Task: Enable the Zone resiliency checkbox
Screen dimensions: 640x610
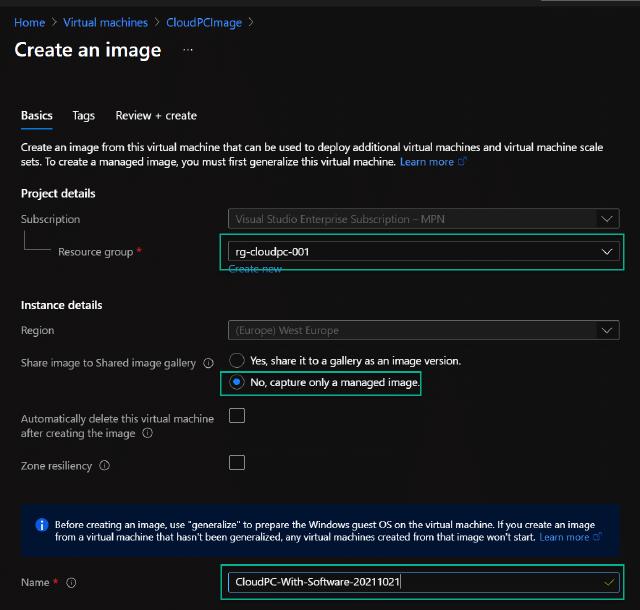Action: (237, 462)
